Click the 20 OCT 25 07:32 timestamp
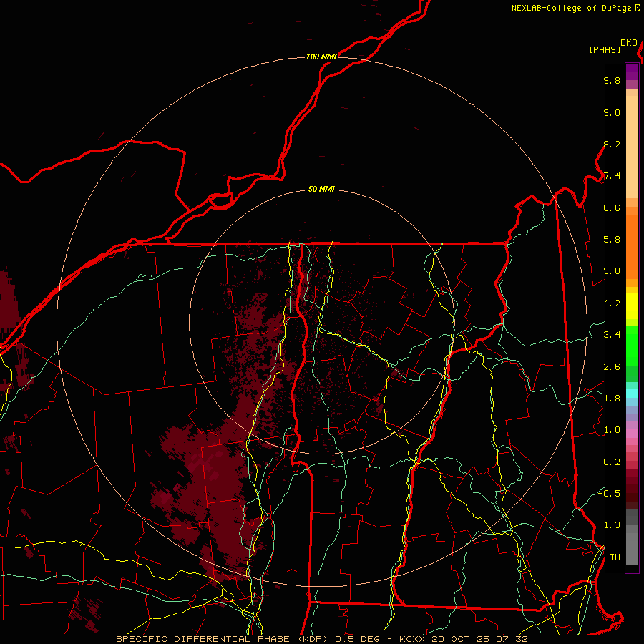The image size is (644, 644). (x=479, y=639)
